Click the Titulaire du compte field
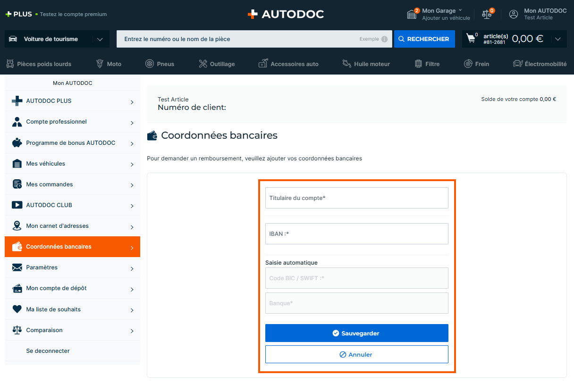Image resolution: width=574 pixels, height=392 pixels. tap(356, 198)
